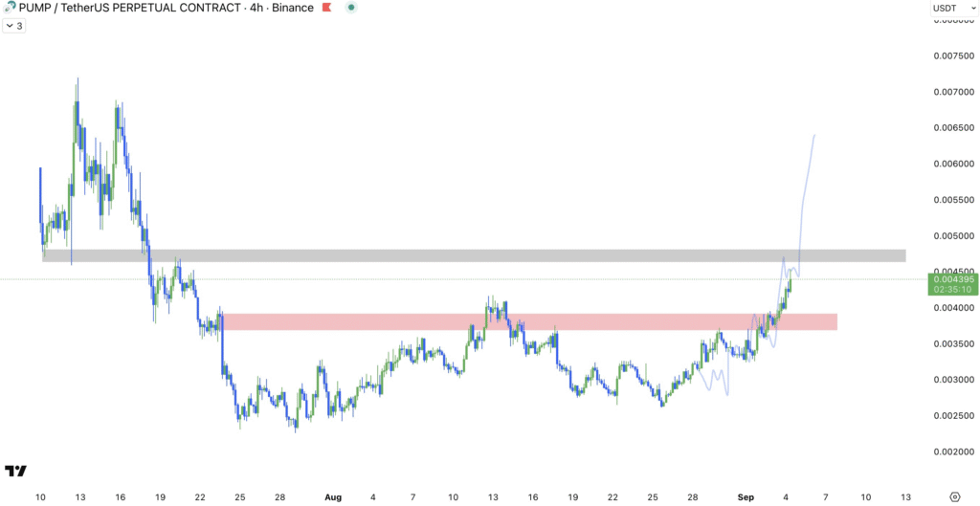Click the green 0.004395 current price label
The width and height of the screenshot is (980, 506).
click(953, 284)
